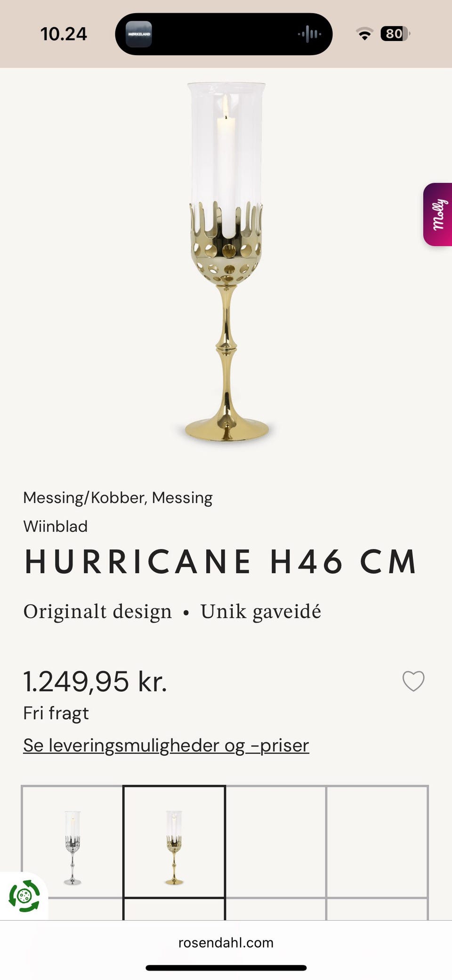
Task: Click the third empty variant cell
Action: click(x=276, y=842)
